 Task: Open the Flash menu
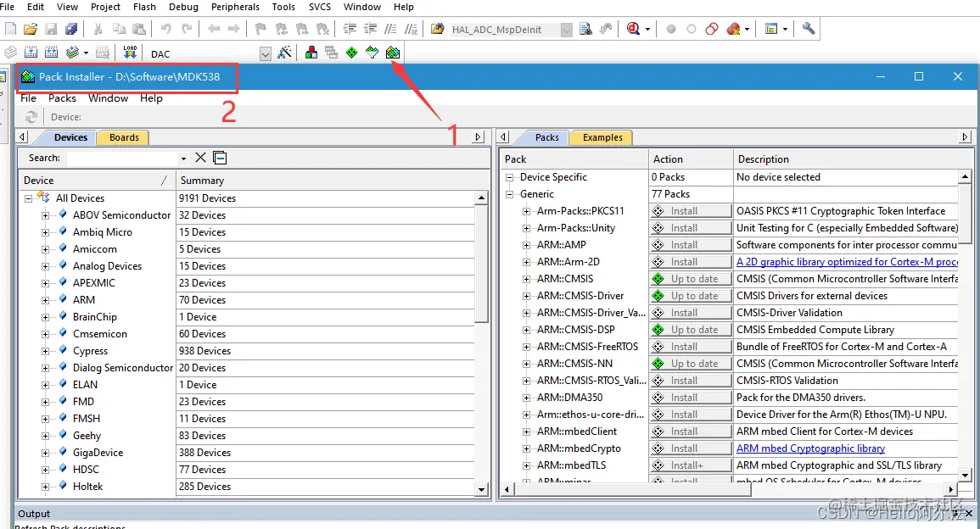point(144,7)
